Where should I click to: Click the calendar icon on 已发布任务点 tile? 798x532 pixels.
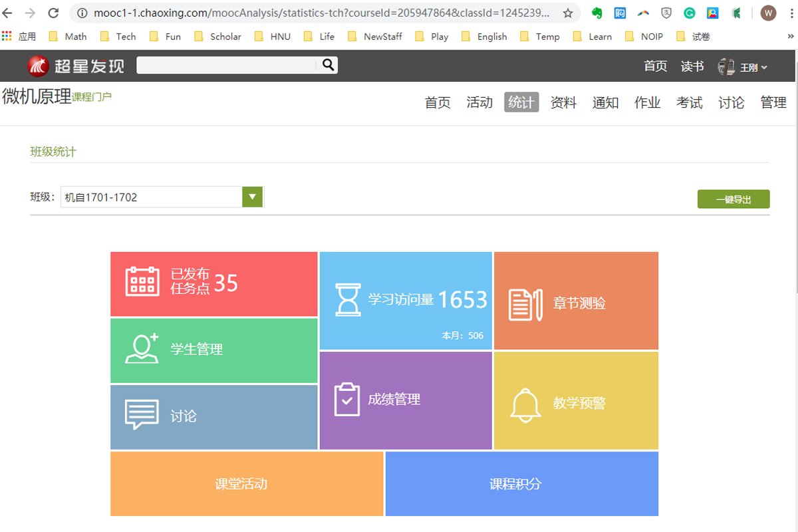pyautogui.click(x=142, y=281)
